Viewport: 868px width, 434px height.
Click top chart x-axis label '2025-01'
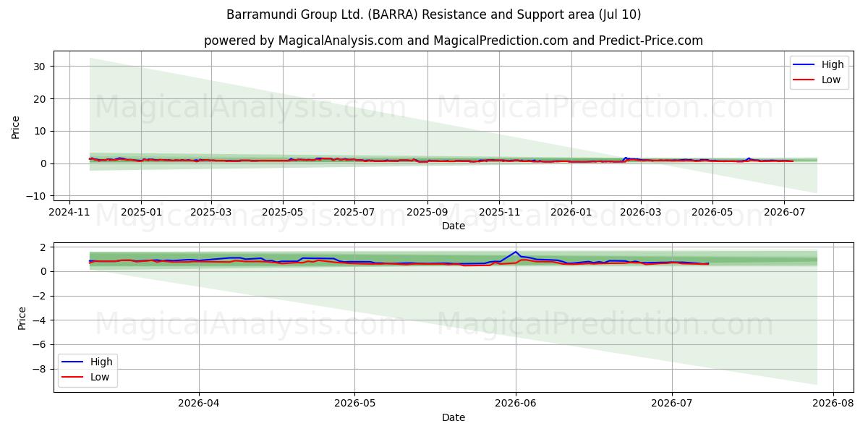click(x=141, y=213)
